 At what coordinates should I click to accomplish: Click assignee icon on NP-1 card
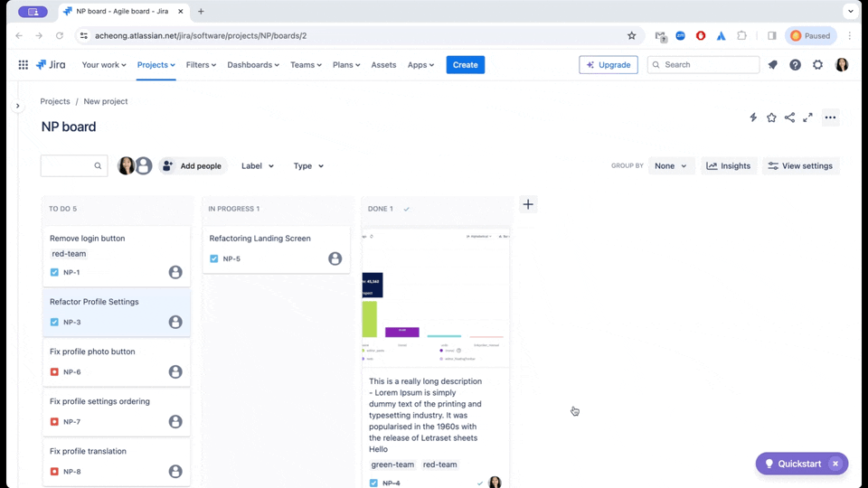point(175,272)
